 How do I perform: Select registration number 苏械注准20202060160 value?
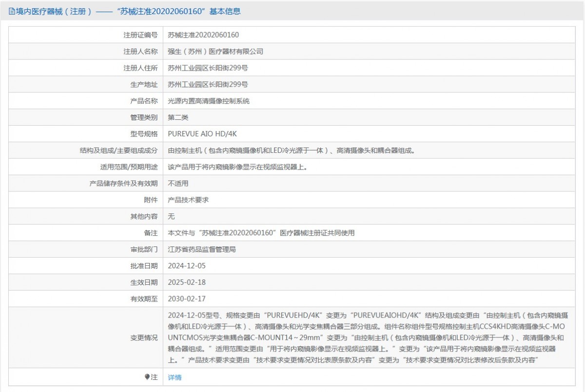point(203,35)
